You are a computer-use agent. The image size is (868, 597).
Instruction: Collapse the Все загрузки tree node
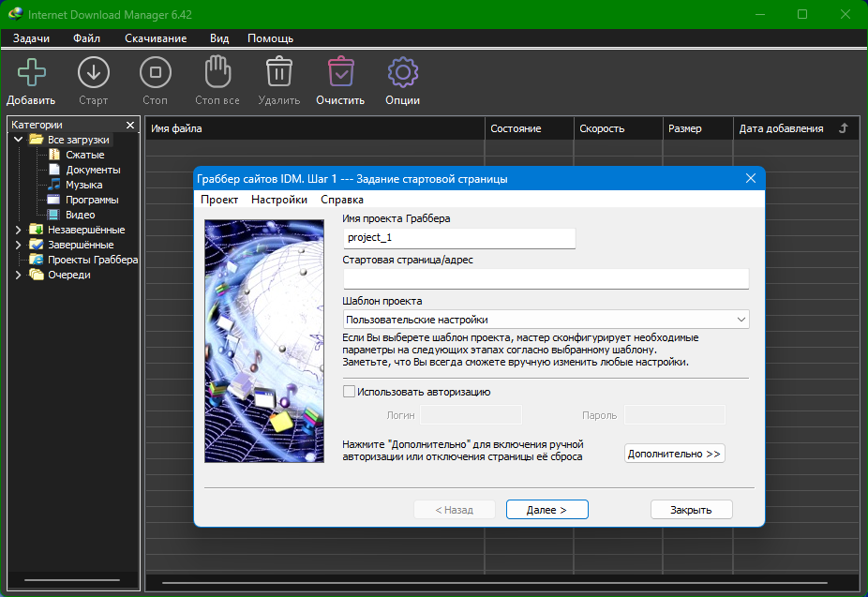coord(19,140)
